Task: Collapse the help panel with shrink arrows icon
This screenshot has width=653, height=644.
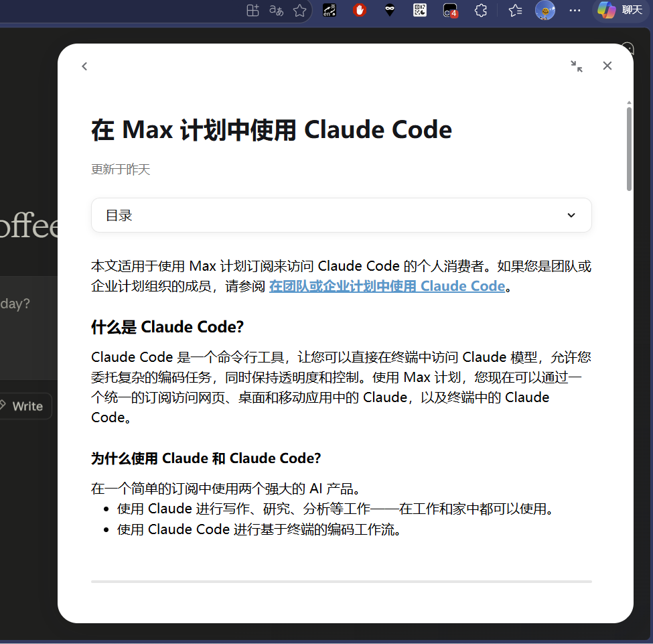Action: (577, 66)
